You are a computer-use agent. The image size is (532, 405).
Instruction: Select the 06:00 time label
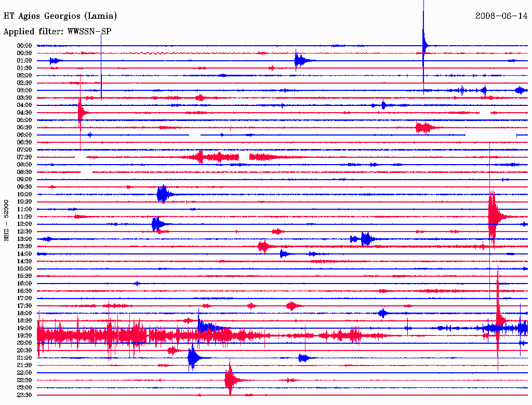click(x=24, y=135)
